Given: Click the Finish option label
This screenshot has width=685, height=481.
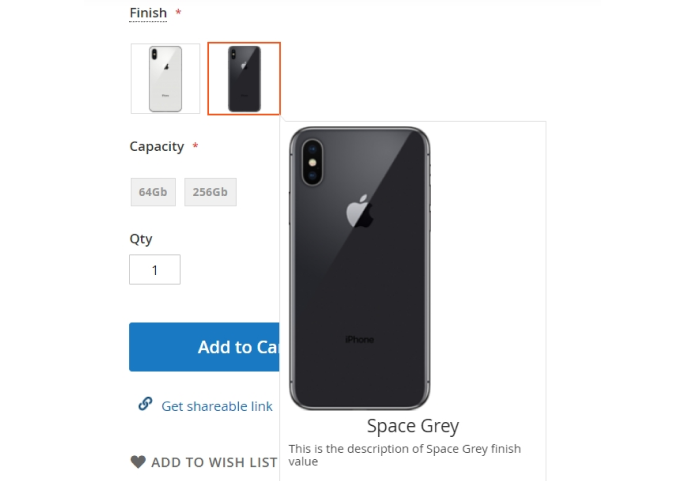Looking at the screenshot, I should (x=148, y=13).
